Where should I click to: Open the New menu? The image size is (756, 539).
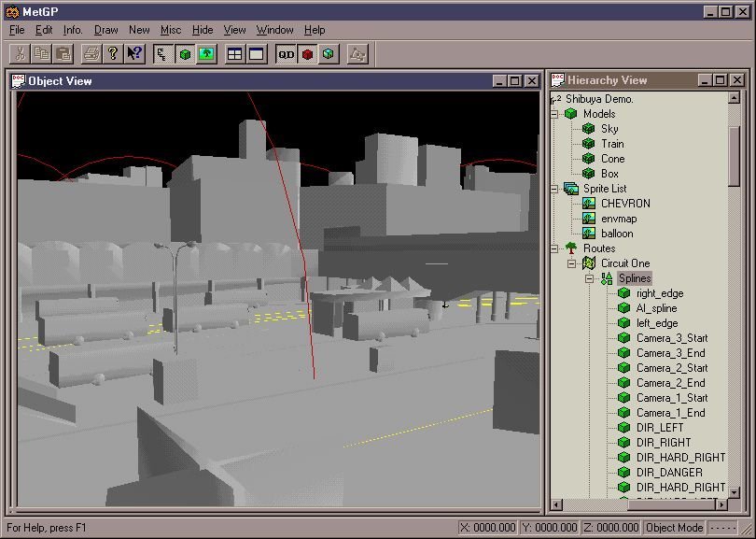click(x=139, y=30)
